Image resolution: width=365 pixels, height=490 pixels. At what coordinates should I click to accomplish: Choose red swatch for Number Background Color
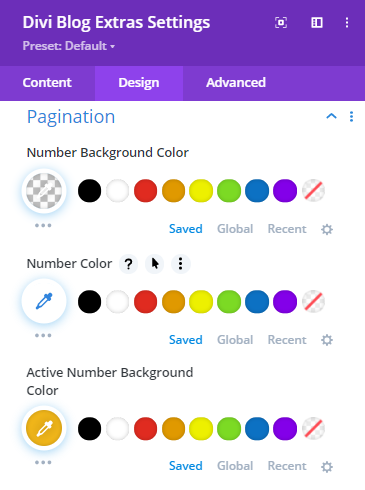[x=145, y=191]
